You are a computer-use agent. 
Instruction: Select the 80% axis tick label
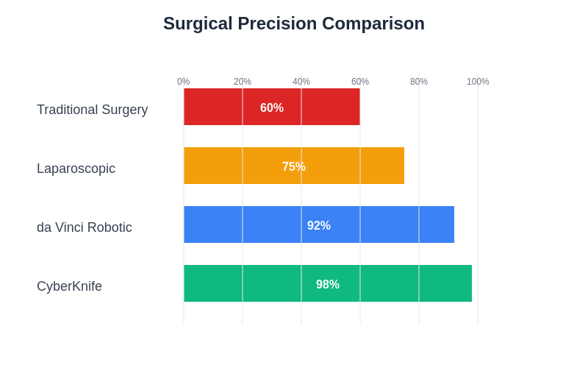pos(419,82)
